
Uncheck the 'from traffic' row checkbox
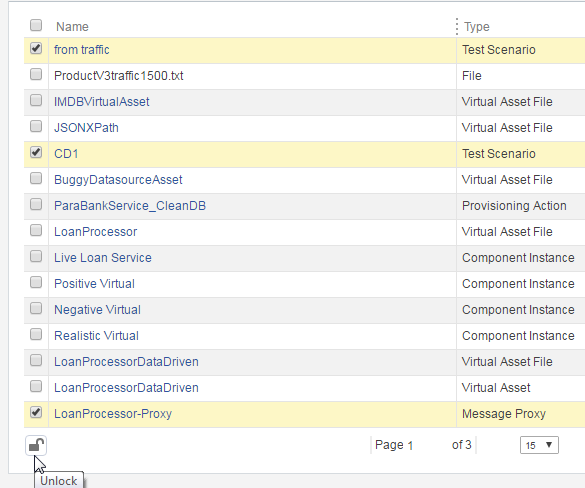(x=36, y=49)
